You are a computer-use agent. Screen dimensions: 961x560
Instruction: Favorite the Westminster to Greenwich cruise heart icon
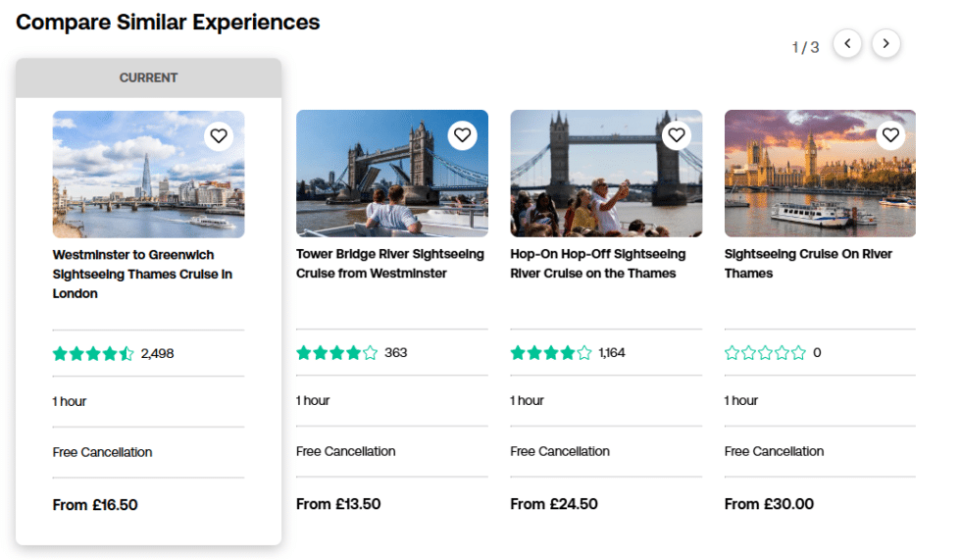click(219, 136)
